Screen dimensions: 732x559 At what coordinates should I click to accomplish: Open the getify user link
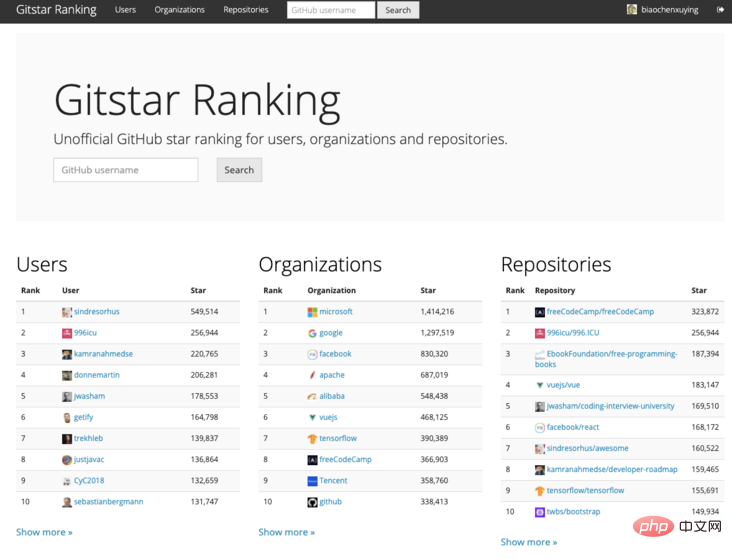[84, 417]
